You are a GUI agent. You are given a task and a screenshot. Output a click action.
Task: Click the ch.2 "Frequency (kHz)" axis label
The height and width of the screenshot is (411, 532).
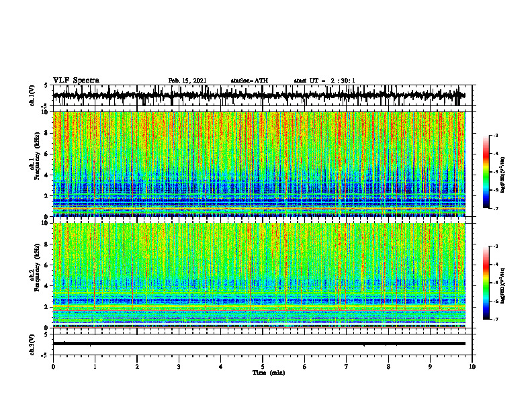[36, 267]
